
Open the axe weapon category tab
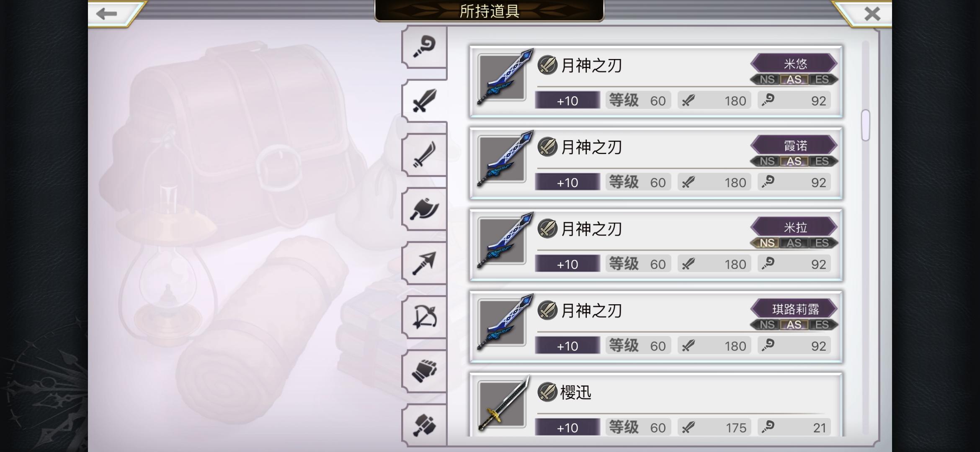click(x=424, y=209)
